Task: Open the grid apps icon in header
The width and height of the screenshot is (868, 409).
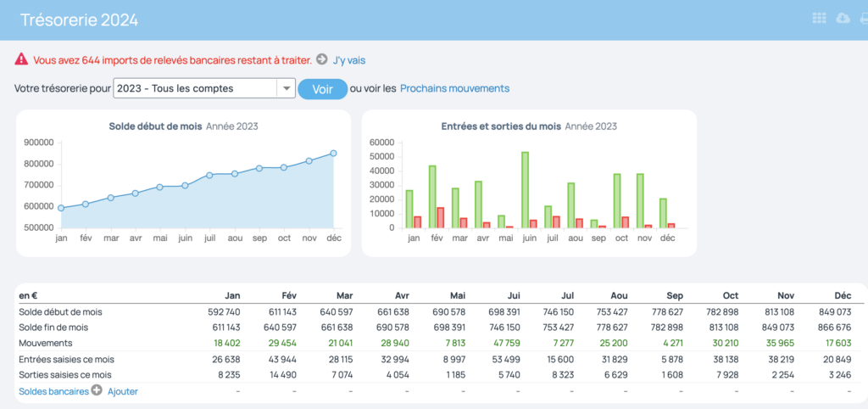Action: [x=819, y=19]
